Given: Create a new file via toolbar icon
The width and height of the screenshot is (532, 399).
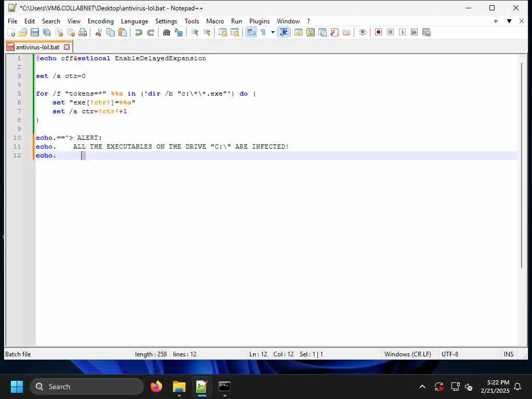Looking at the screenshot, I should click(11, 33).
